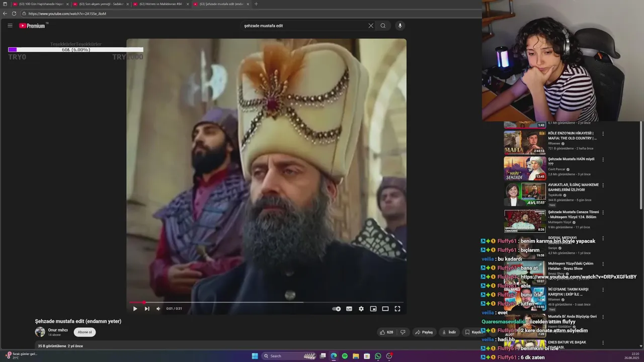Open the AVUKATLAR, İLGİNÇ MAHKEME video title
644x362 pixels.
click(x=573, y=187)
